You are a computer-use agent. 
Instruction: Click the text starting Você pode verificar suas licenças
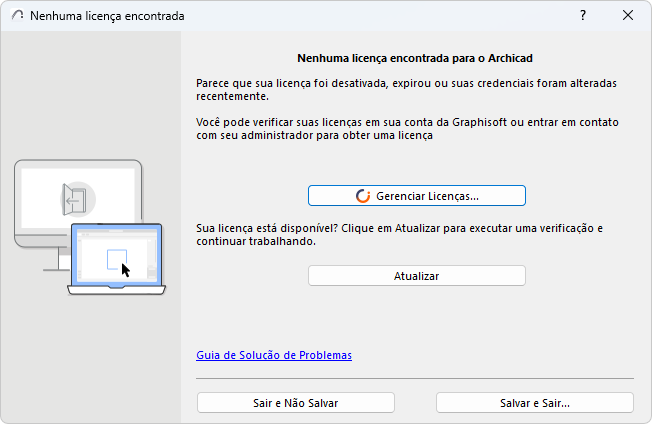click(x=408, y=128)
